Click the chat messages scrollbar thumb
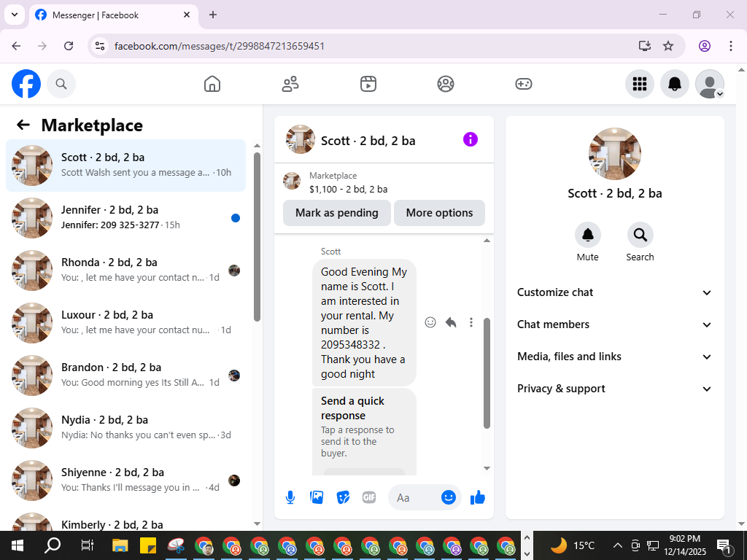The height and width of the screenshot is (560, 747). [487, 373]
